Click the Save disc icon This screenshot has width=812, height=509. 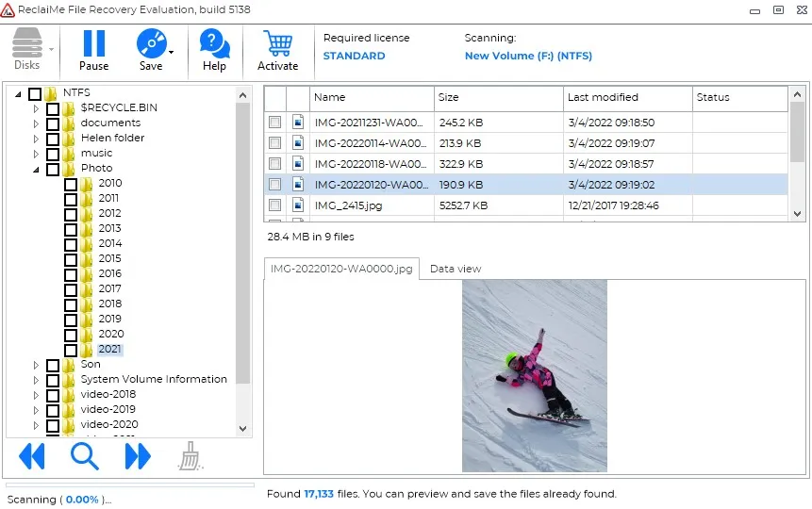pos(150,43)
